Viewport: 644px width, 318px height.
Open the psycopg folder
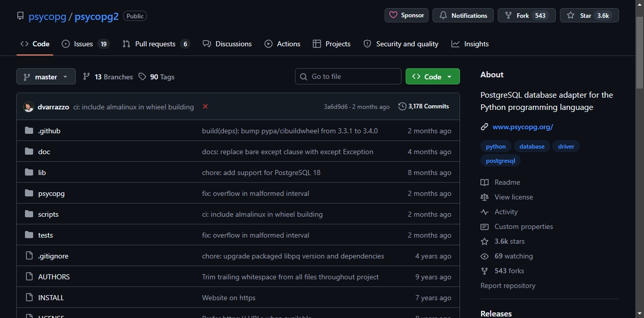click(51, 193)
